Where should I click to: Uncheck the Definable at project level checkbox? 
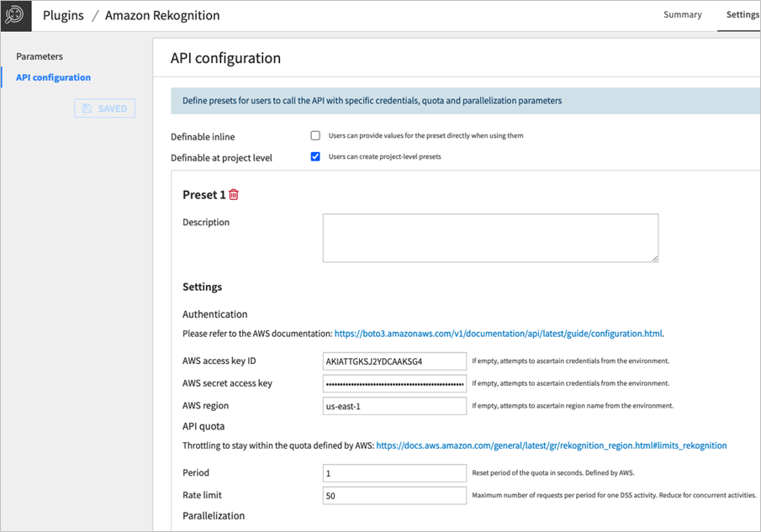315,156
